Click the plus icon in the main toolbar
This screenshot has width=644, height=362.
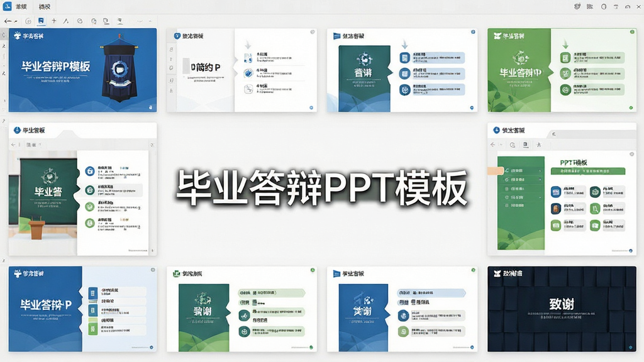coord(54,21)
